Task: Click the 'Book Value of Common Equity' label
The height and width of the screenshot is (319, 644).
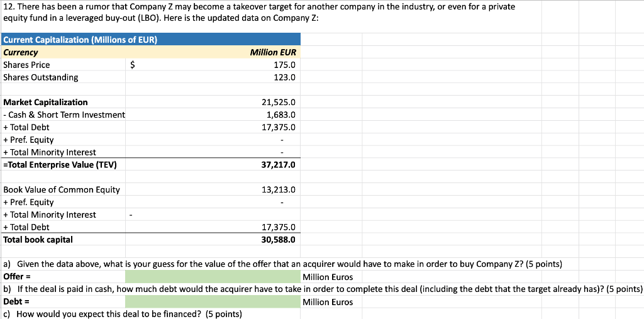Action: coord(61,190)
